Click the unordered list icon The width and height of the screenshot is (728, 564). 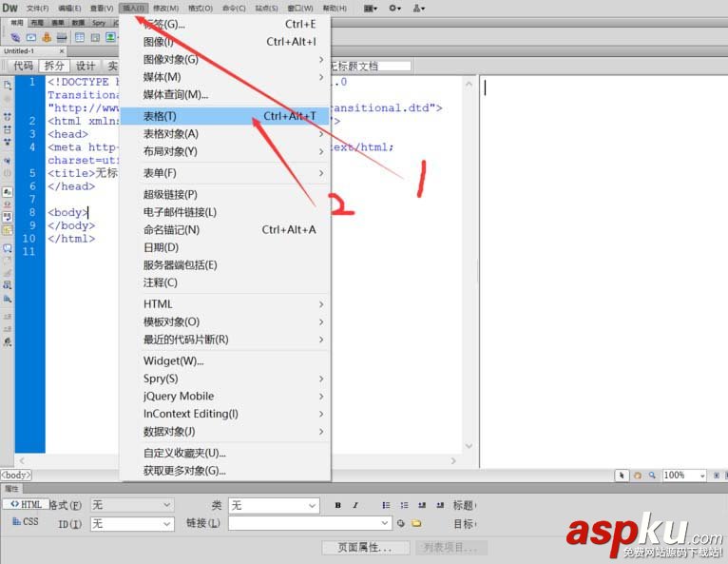pos(386,505)
